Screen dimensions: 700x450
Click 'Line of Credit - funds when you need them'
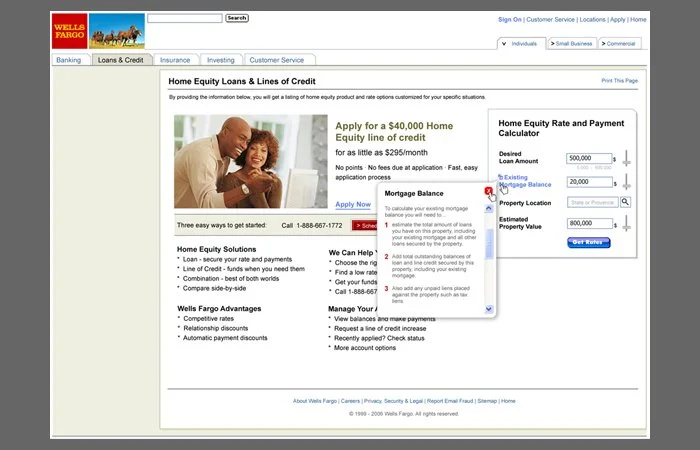pyautogui.click(x=244, y=269)
